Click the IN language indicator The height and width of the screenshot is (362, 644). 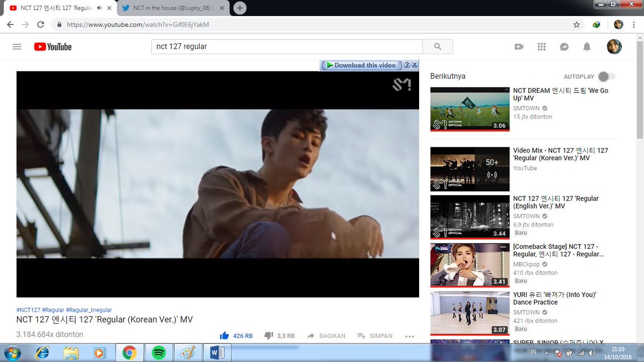pos(533,352)
